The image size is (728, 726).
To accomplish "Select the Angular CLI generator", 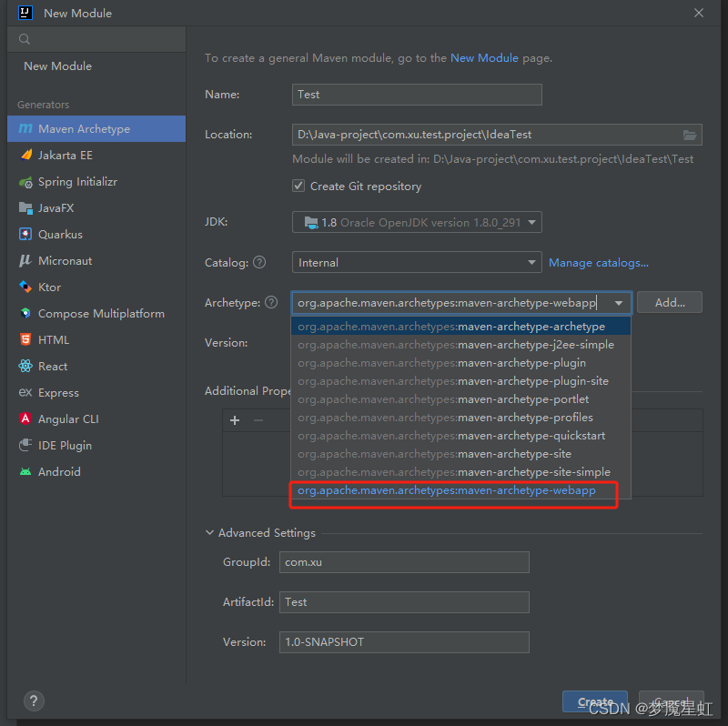I will tap(96, 418).
